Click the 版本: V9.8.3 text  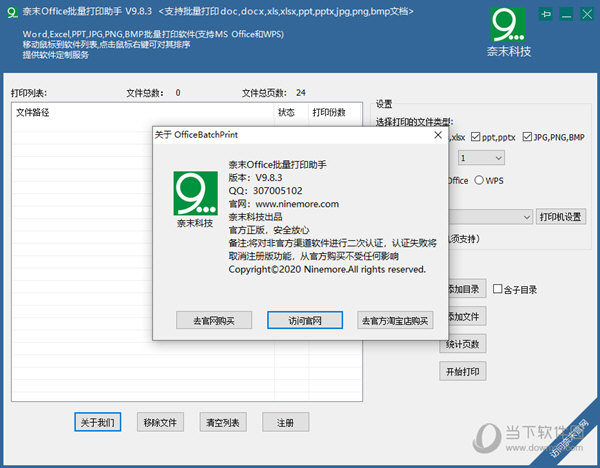pos(256,178)
